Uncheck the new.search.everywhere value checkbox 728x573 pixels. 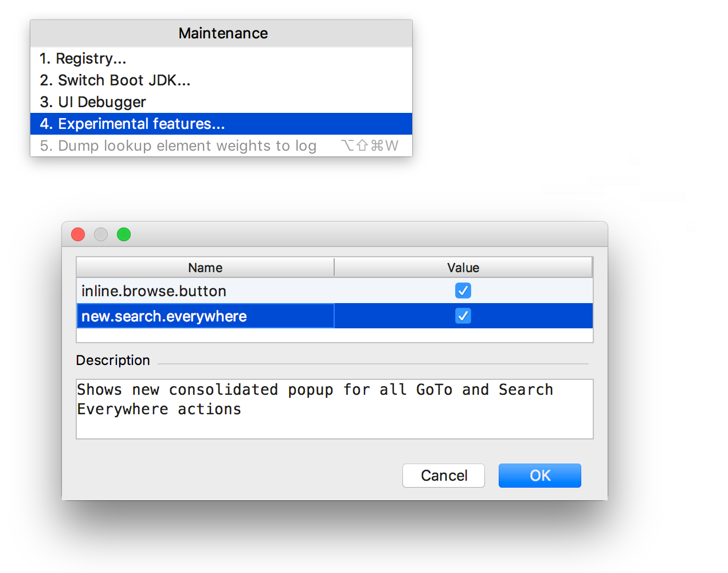click(463, 316)
